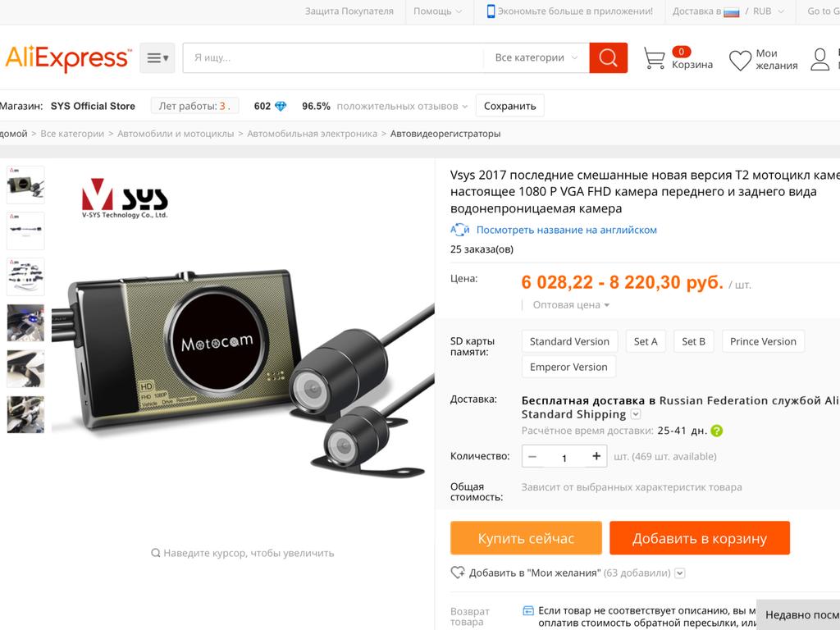Open the shopping cart icon
The height and width of the screenshot is (630, 840).
654,58
